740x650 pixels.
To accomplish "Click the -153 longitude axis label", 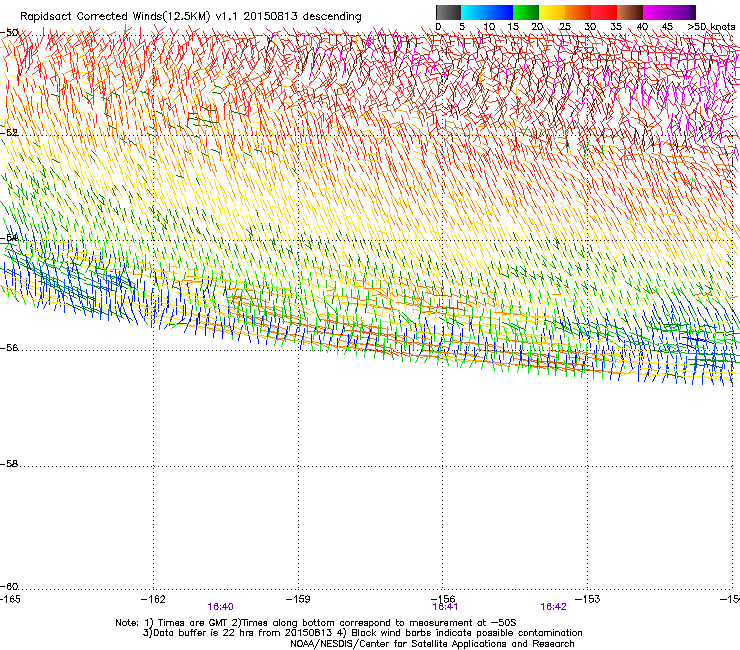I will (588, 599).
